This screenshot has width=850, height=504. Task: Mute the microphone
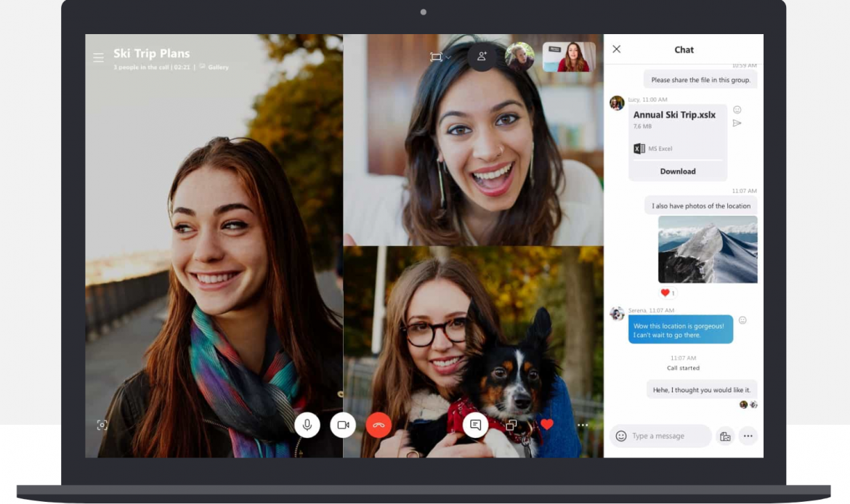pyautogui.click(x=307, y=425)
